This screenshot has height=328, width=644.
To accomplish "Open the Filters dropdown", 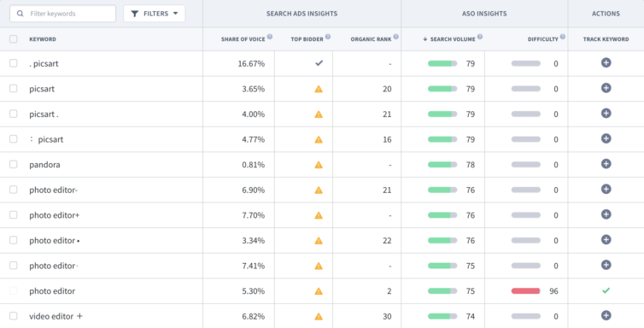I will (154, 14).
